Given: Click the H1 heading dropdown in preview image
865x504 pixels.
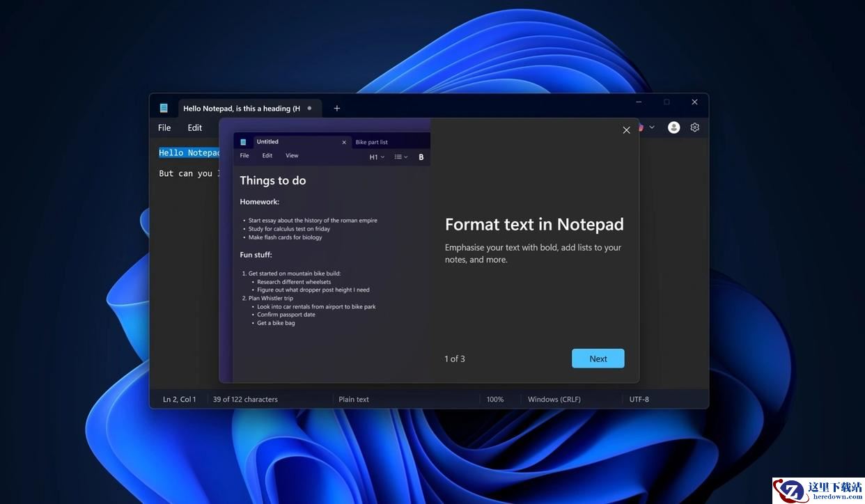Looking at the screenshot, I should tap(377, 157).
